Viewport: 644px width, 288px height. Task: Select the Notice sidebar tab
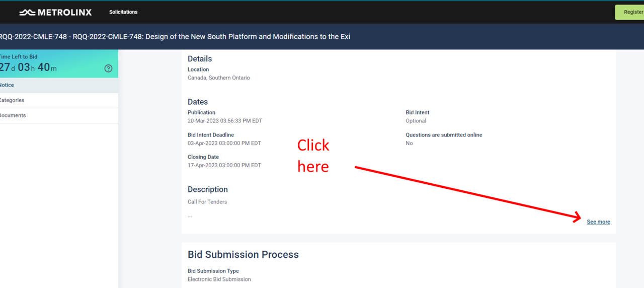click(x=7, y=85)
